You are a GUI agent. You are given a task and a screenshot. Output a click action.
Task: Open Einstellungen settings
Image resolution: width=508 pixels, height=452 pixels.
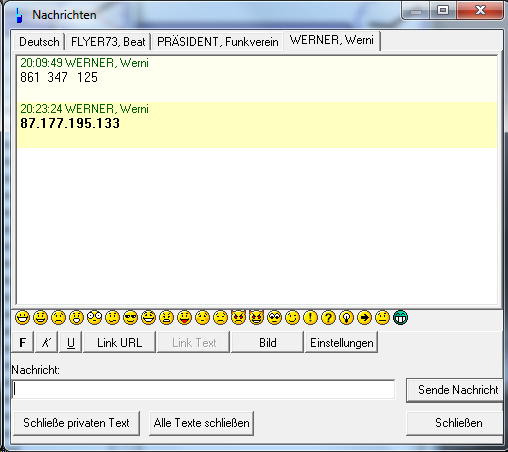(341, 342)
